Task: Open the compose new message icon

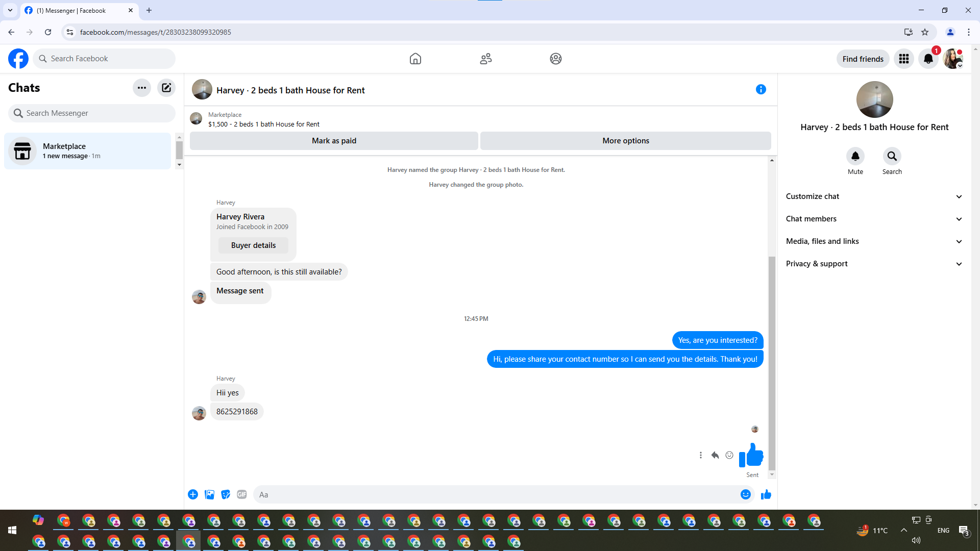Action: point(166,88)
